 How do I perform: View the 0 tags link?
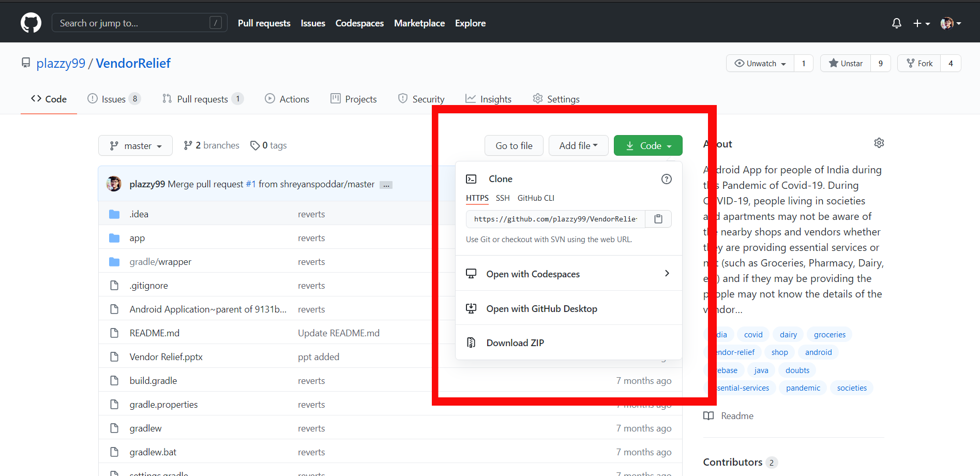coord(268,145)
